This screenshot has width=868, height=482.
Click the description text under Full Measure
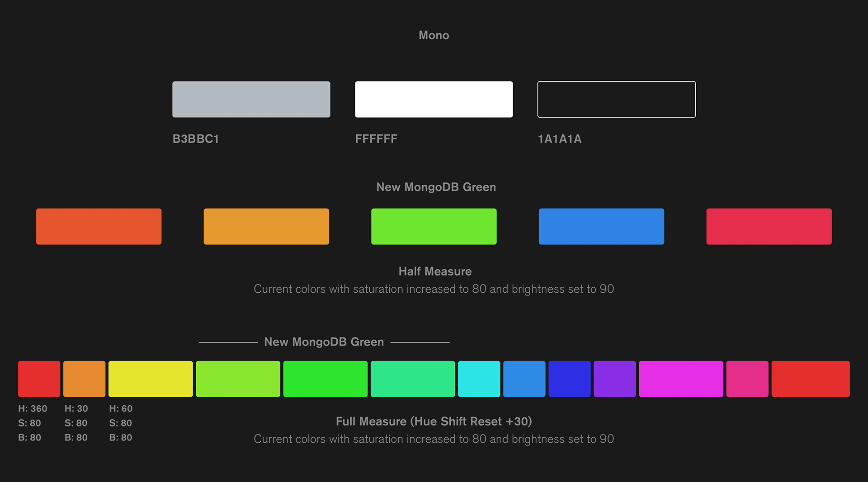click(x=434, y=439)
